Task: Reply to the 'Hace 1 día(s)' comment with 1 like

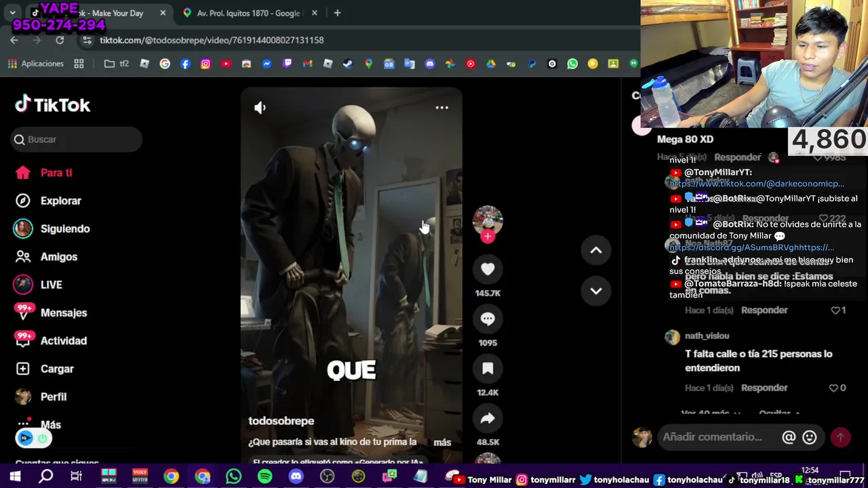Action: click(764, 310)
